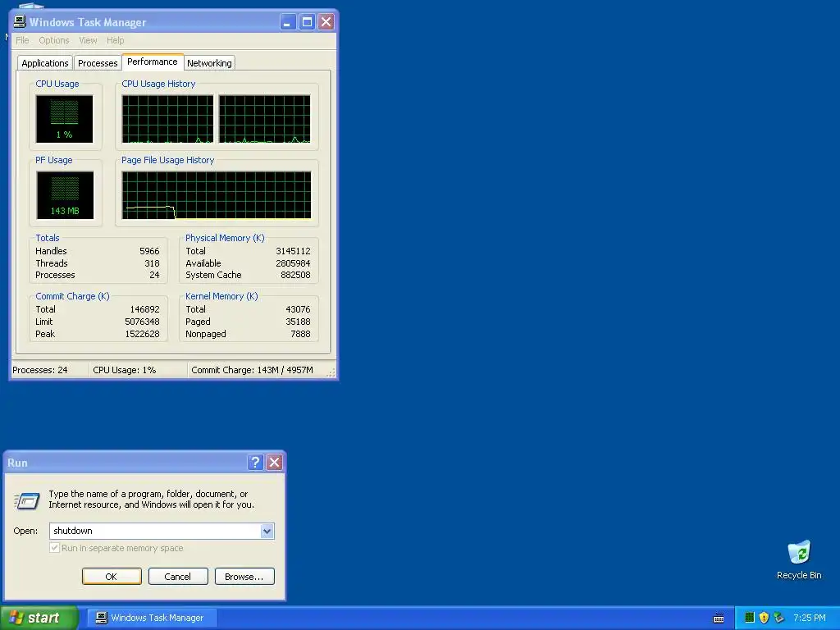The width and height of the screenshot is (840, 630).
Task: Click the PF Usage gauge showing 143 MB
Action: click(65, 195)
